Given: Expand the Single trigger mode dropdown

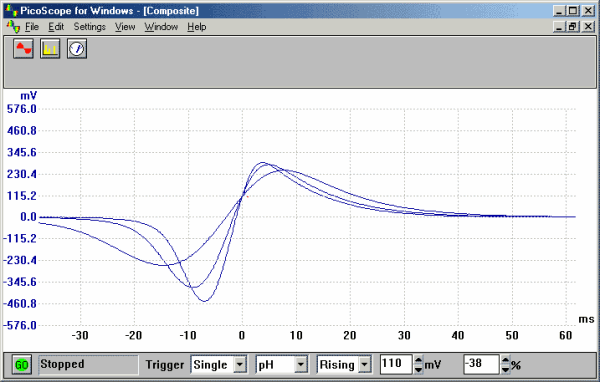Looking at the screenshot, I should 240,365.
